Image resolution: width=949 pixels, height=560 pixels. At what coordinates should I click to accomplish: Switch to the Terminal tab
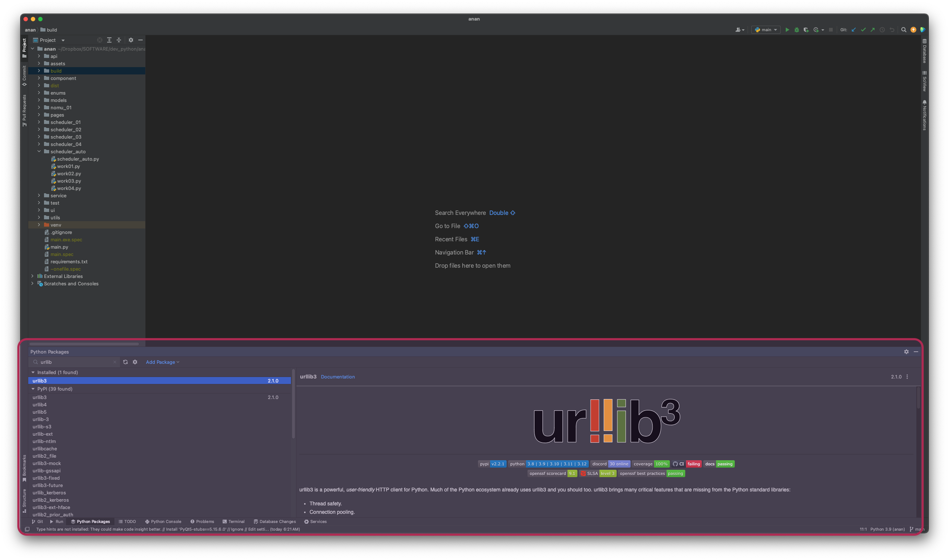coord(233,521)
